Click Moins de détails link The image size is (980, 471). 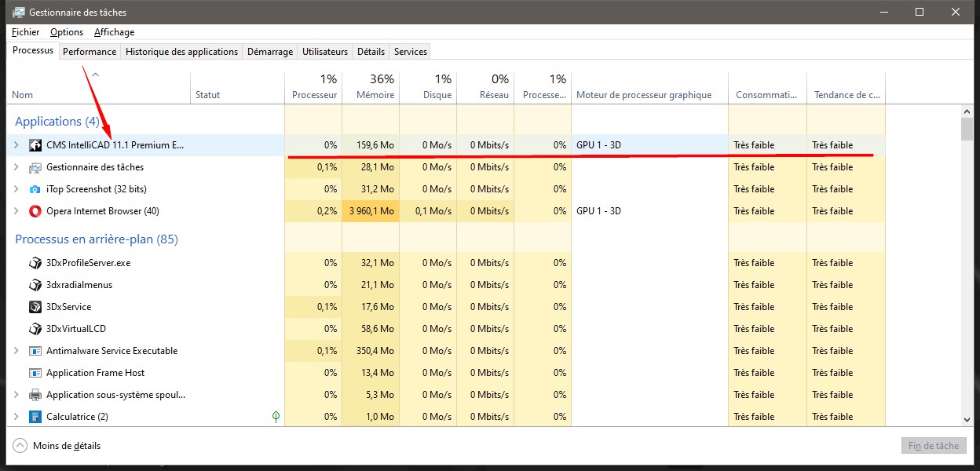tap(67, 446)
